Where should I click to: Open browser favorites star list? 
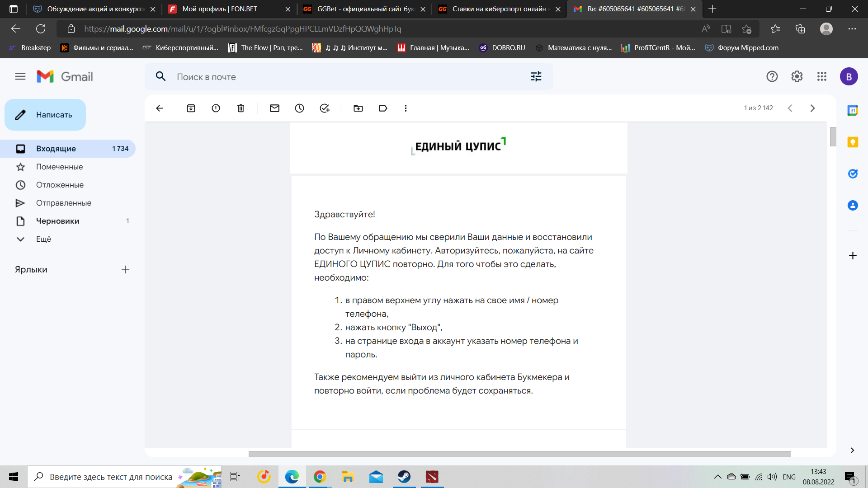click(x=775, y=29)
